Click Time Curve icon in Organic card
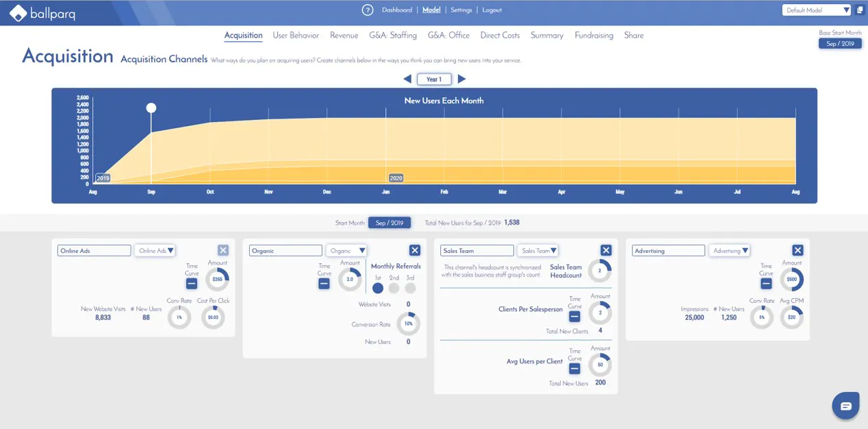This screenshot has height=429, width=868. coord(324,284)
